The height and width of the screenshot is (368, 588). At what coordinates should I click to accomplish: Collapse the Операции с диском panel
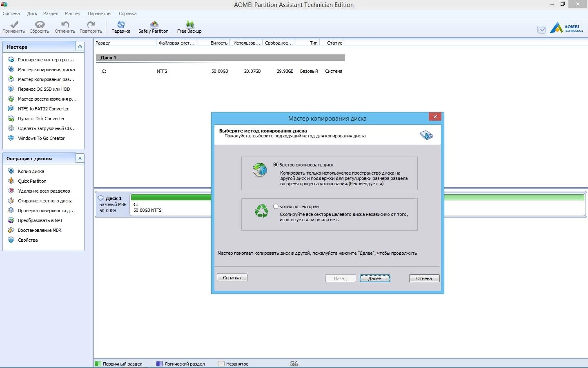pos(80,158)
